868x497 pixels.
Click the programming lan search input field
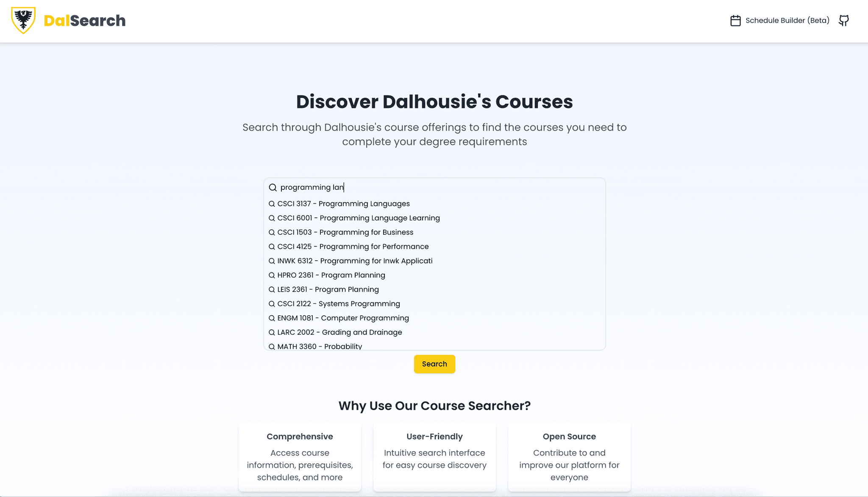click(434, 187)
